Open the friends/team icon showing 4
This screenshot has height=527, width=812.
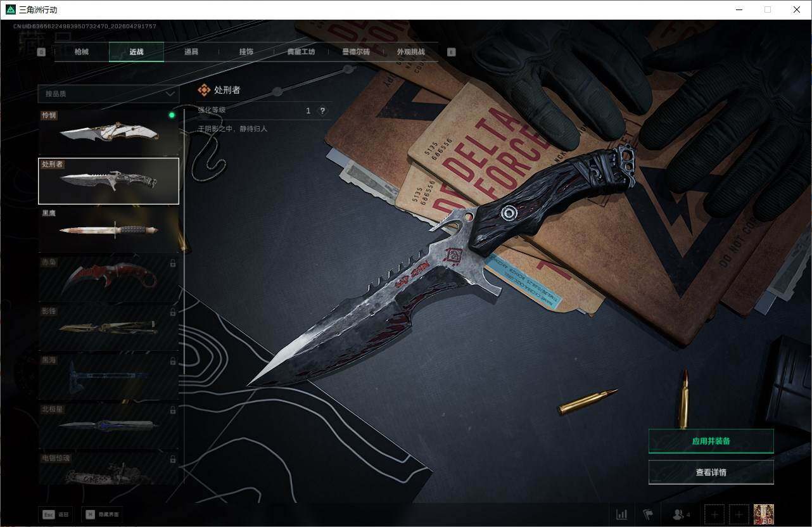(681, 514)
